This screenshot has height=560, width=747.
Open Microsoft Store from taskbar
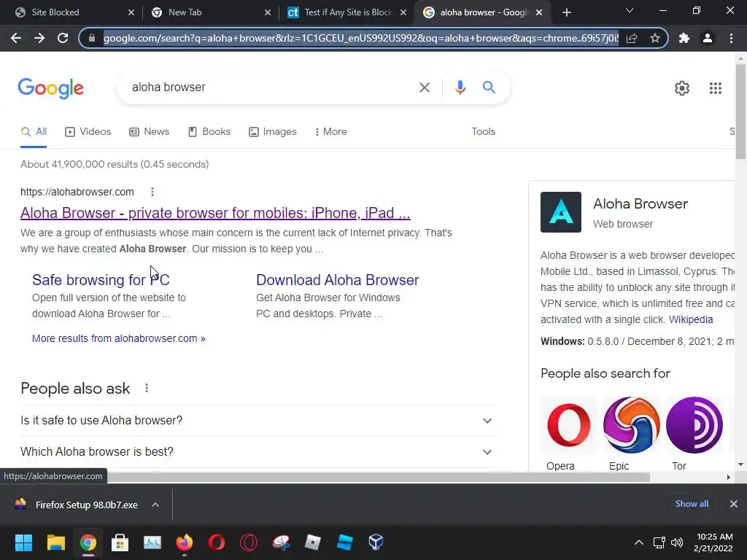coord(120,542)
